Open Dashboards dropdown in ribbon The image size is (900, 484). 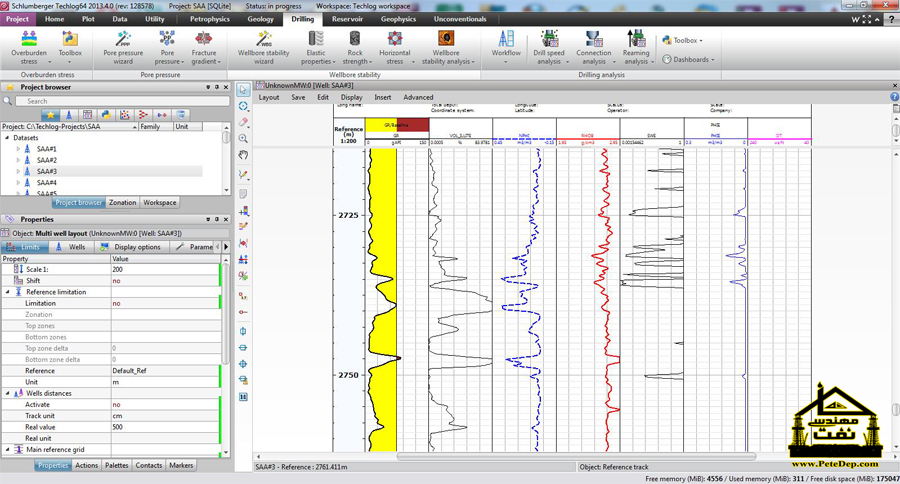[x=688, y=59]
